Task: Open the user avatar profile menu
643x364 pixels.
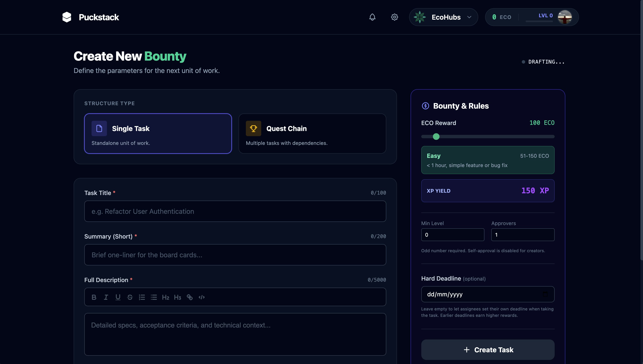Action: click(x=565, y=17)
